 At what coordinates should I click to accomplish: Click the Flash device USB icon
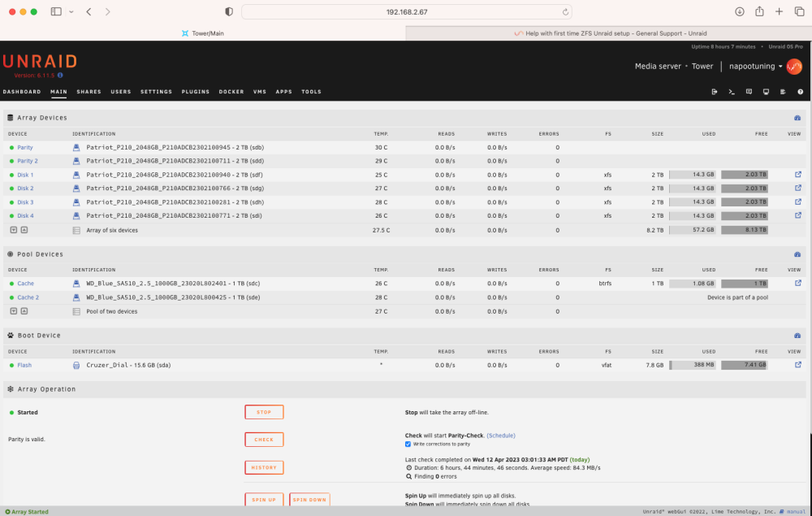click(76, 365)
